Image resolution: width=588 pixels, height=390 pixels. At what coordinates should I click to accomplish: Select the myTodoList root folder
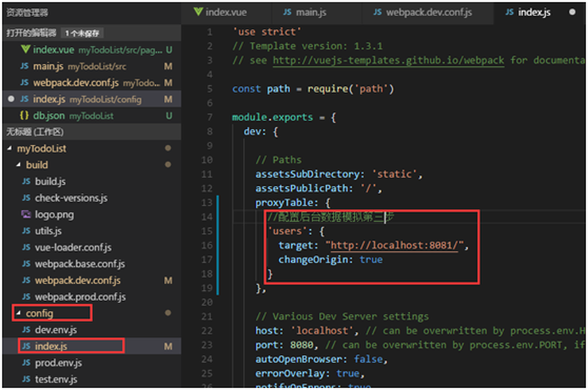click(x=92, y=149)
